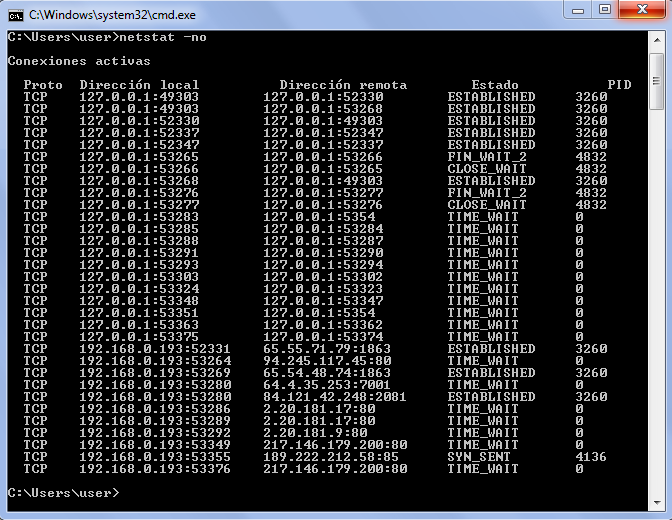Click the Estado column header
This screenshot has width=672, height=520.
(495, 85)
